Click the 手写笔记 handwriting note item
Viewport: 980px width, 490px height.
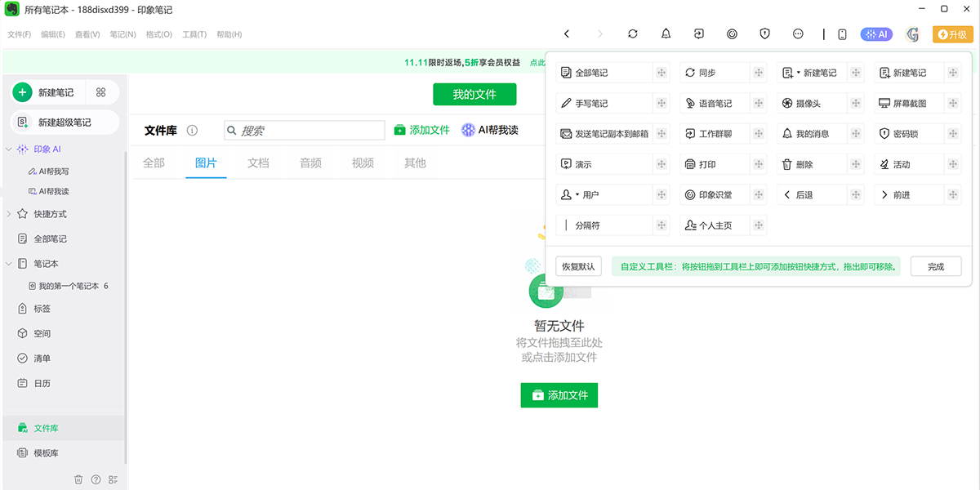pyautogui.click(x=604, y=104)
